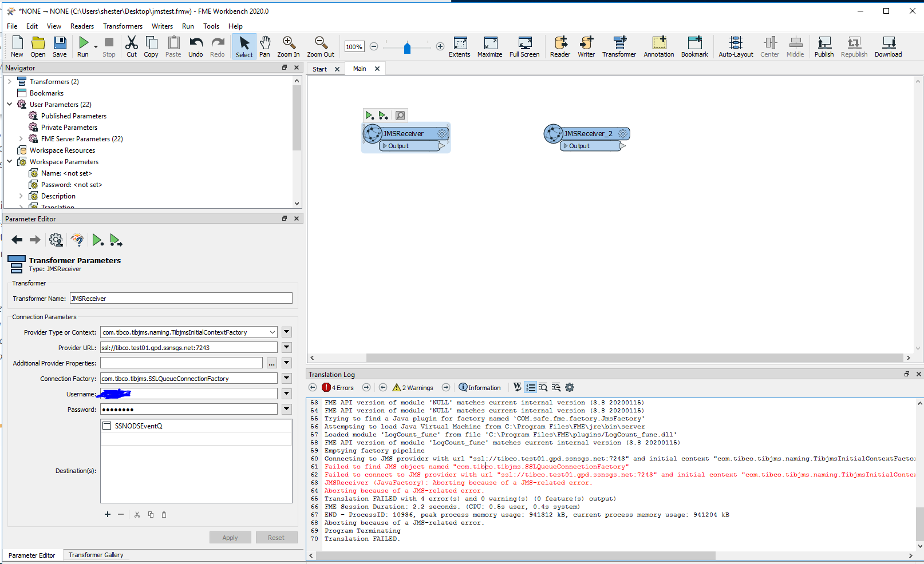Click Run From This above JMSReceiver
The height and width of the screenshot is (564, 924).
pyautogui.click(x=384, y=116)
